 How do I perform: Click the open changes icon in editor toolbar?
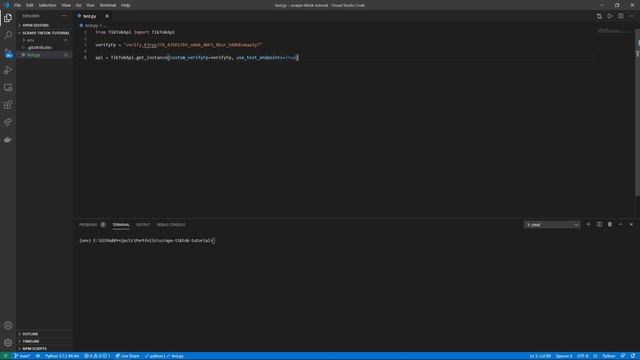coord(599,16)
